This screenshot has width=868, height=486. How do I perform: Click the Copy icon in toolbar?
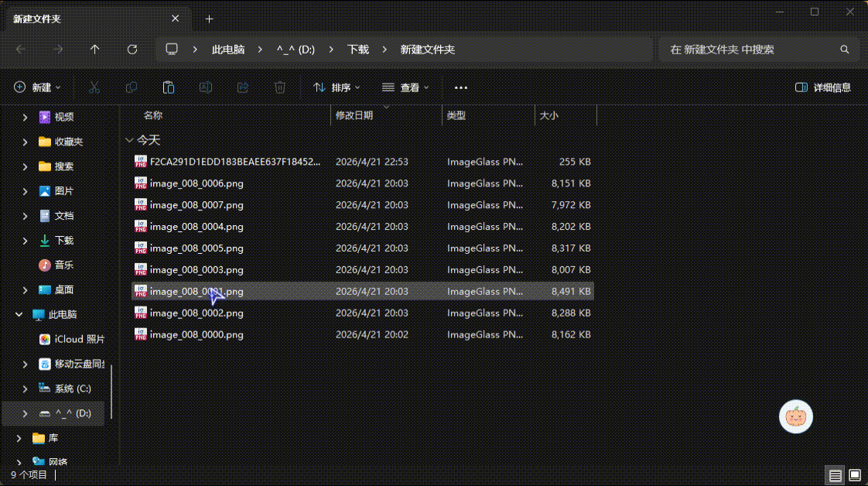pyautogui.click(x=132, y=87)
